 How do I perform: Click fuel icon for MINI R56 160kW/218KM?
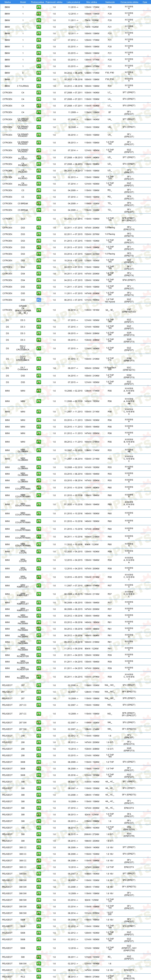tap(39, 442)
